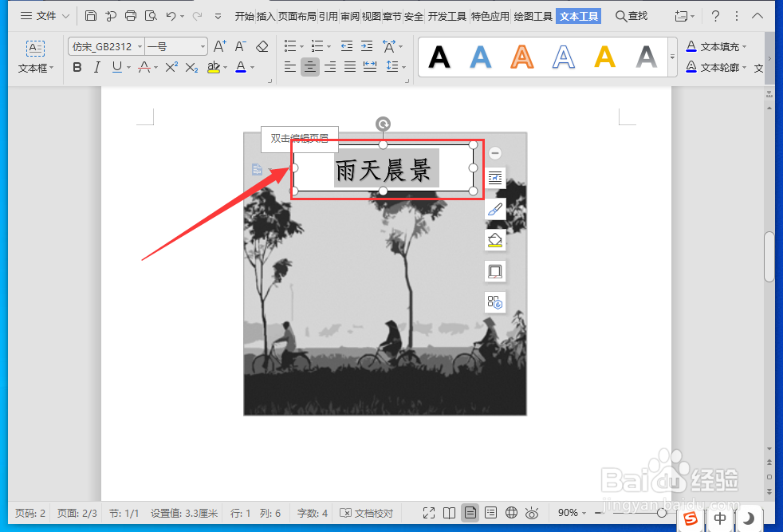Click 双击编辑页眉 header tooltip
Viewport: 783px width, 532px height.
click(x=300, y=138)
